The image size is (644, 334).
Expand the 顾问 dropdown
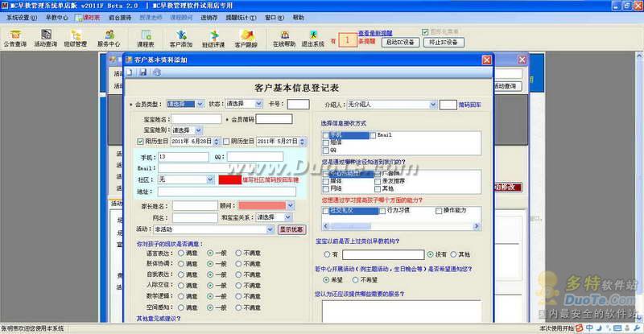(291, 205)
